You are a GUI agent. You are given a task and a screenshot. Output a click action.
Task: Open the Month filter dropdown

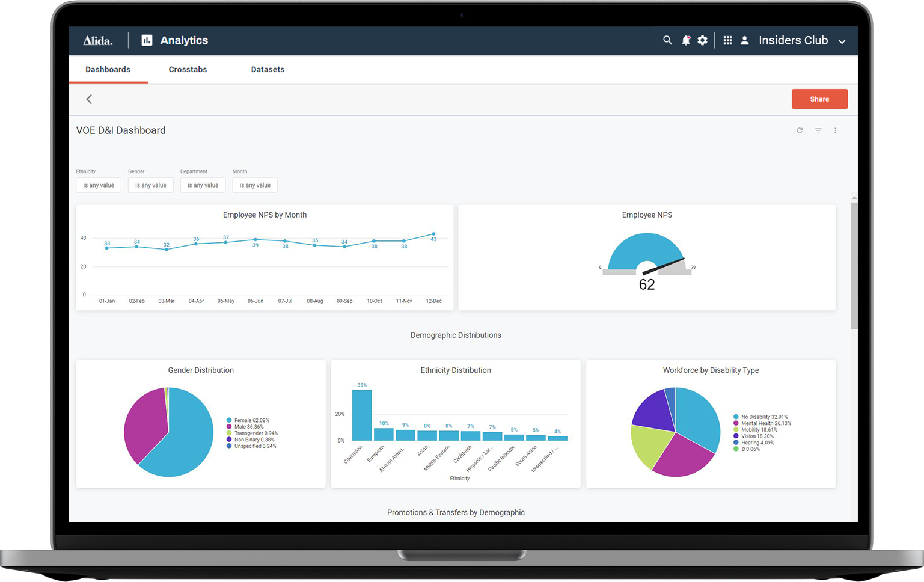(255, 185)
